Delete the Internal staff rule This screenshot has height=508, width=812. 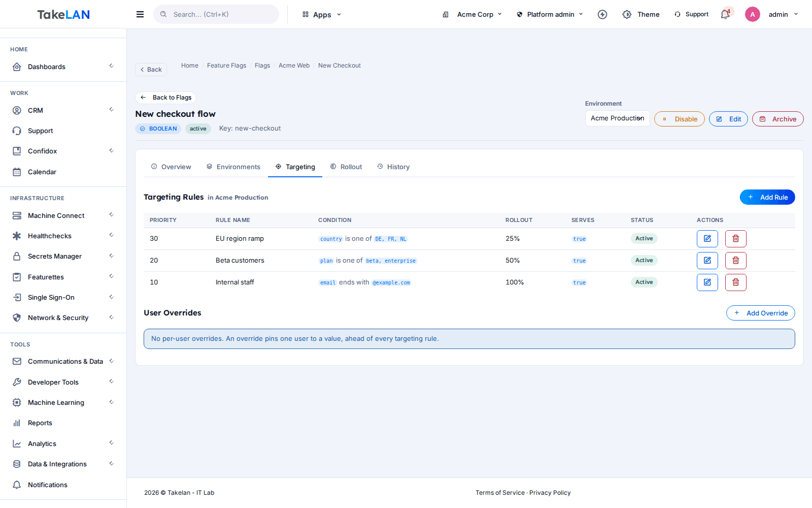(736, 282)
